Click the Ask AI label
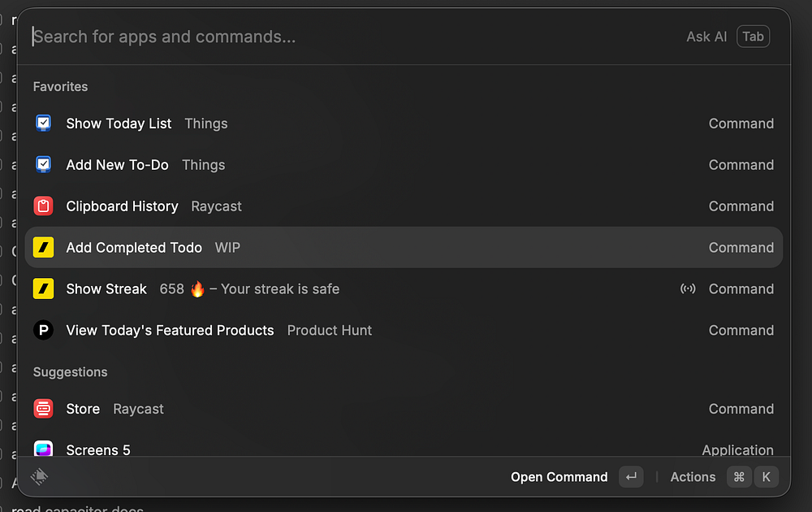 706,37
